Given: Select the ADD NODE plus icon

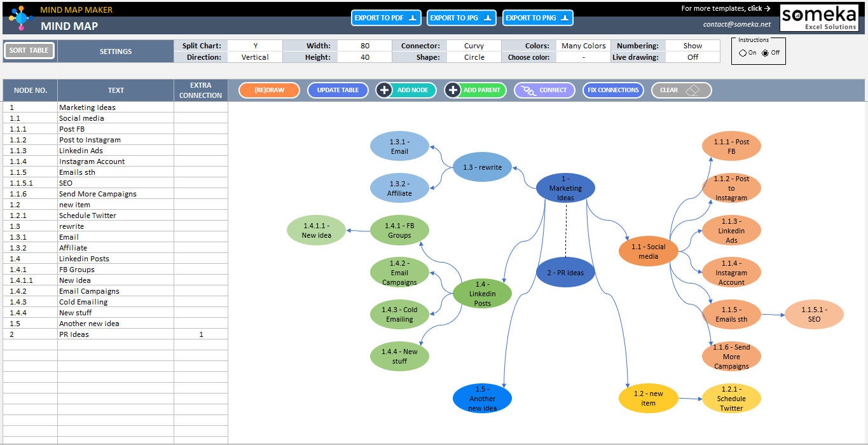Looking at the screenshot, I should [x=383, y=90].
